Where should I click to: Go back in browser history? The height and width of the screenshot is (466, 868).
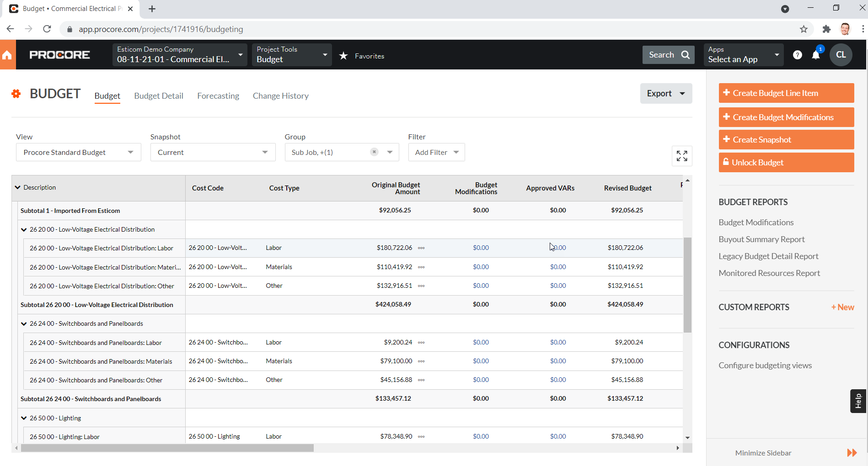pyautogui.click(x=10, y=29)
